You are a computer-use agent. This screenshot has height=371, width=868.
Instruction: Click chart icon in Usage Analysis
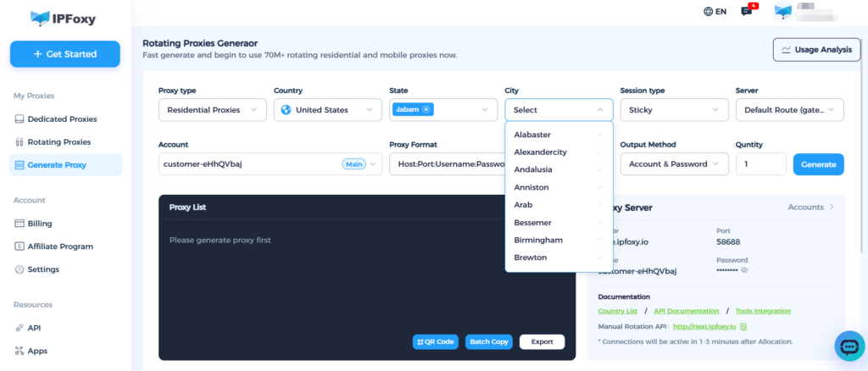[786, 50]
